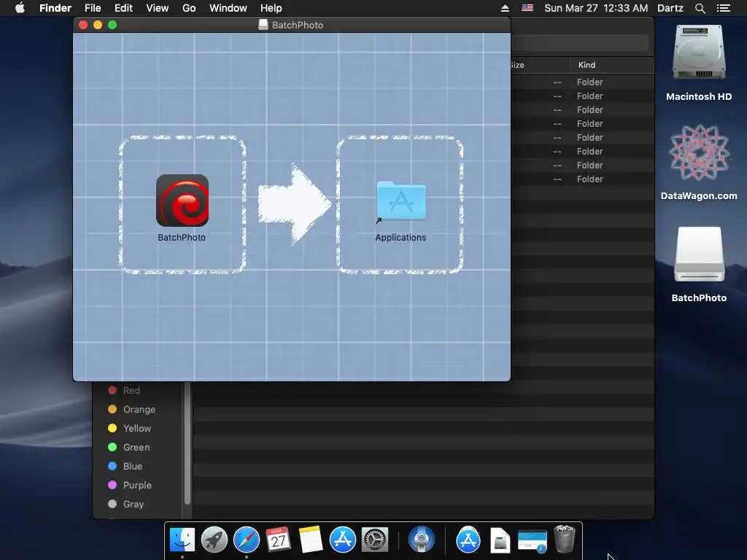Open Notification Center from the menu bar
The image size is (747, 560).
pyautogui.click(x=724, y=8)
